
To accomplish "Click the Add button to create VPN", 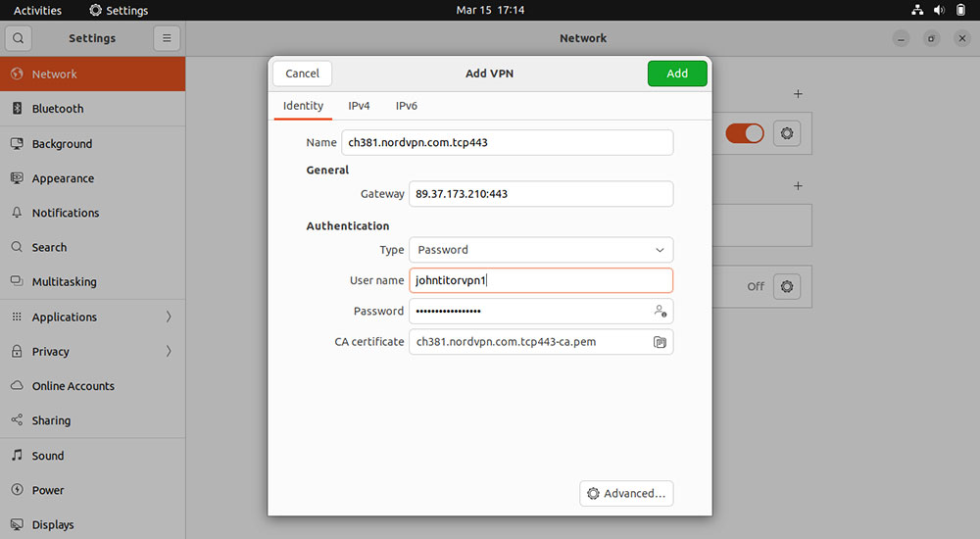I will pos(677,73).
